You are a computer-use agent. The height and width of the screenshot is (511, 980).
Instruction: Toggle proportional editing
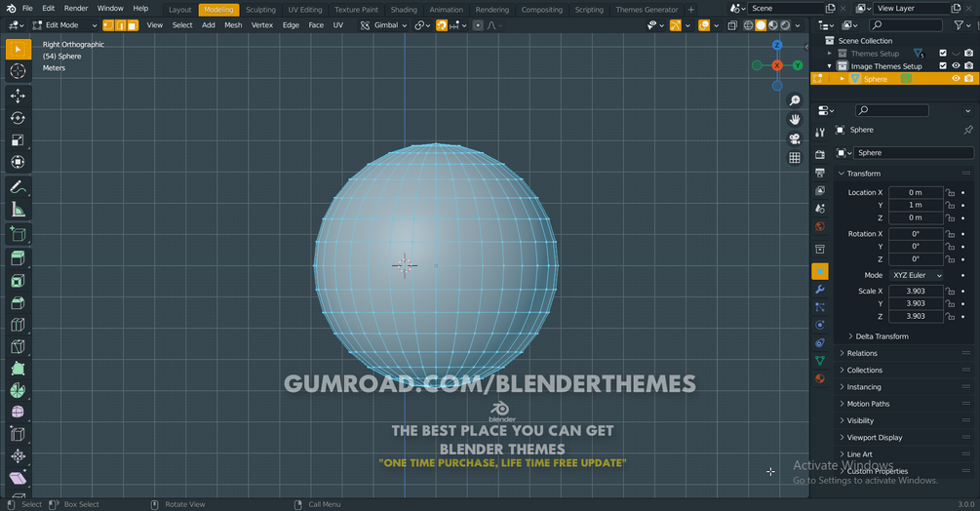(478, 25)
